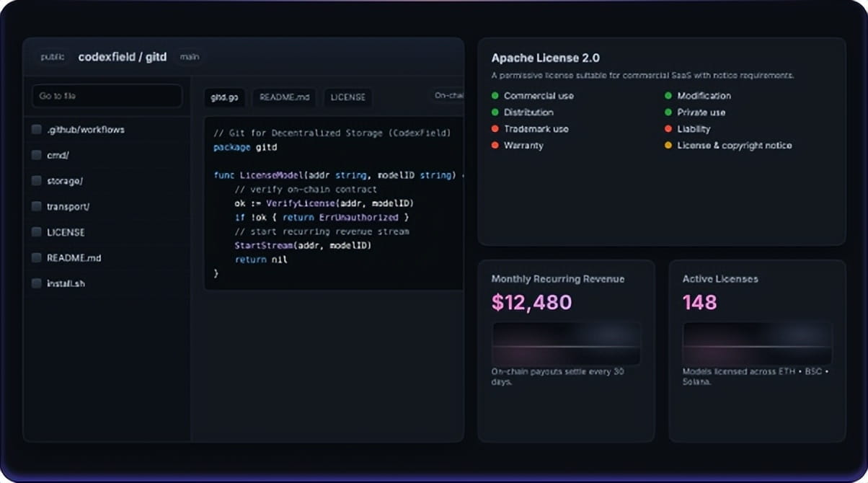This screenshot has width=868, height=483.
Task: Switch to the gitd.go tab
Action: point(225,97)
